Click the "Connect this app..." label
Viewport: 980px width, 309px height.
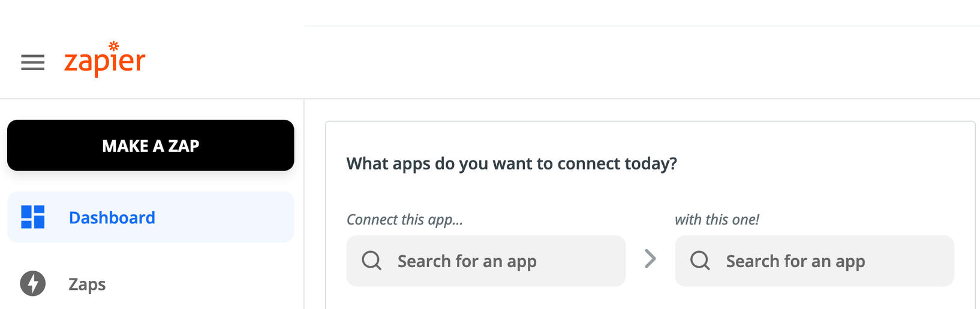coord(404,220)
